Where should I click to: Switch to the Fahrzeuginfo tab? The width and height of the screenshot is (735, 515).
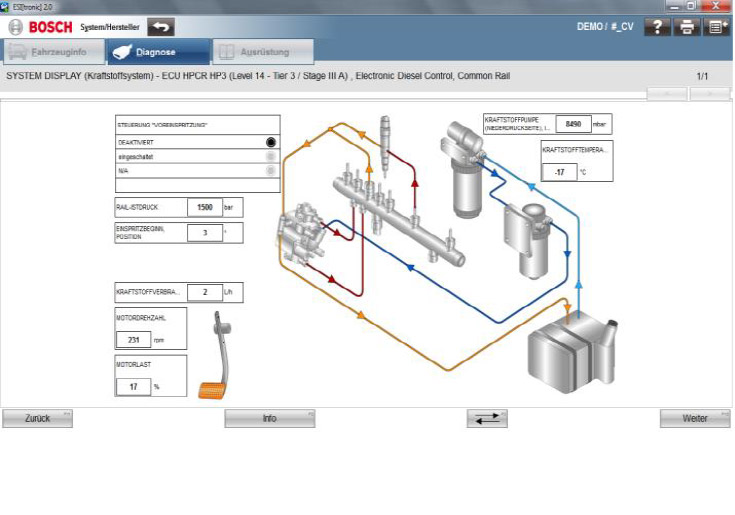(53, 52)
